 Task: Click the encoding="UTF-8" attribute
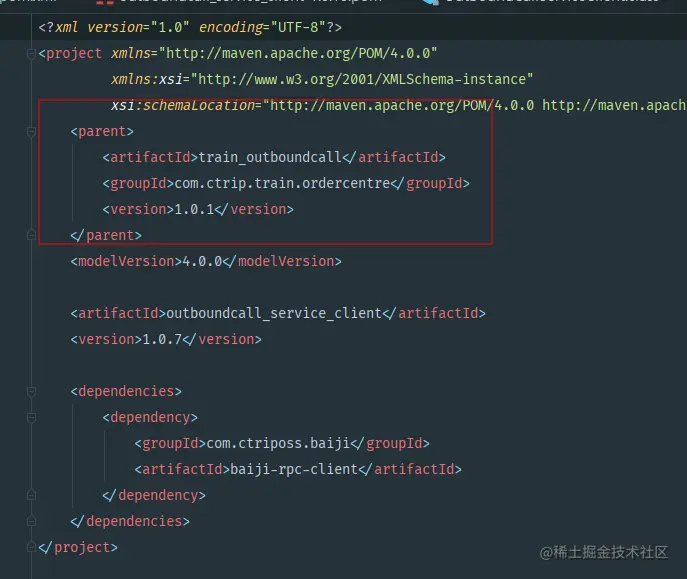pos(262,27)
